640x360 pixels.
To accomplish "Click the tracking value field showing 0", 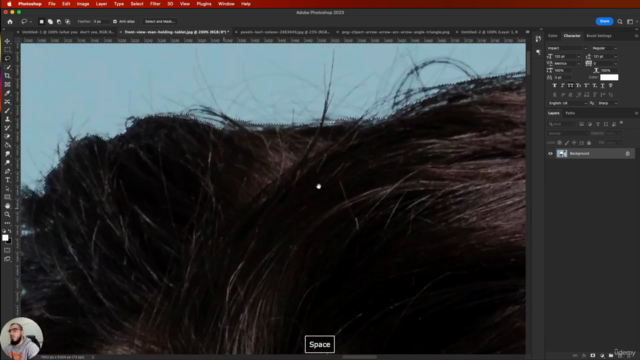I will pos(604,64).
